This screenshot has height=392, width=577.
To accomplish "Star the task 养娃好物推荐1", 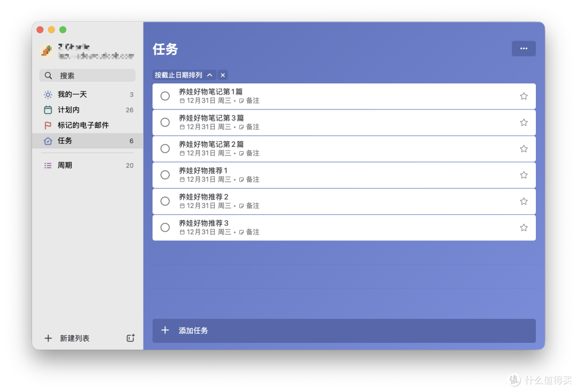I will tap(523, 175).
